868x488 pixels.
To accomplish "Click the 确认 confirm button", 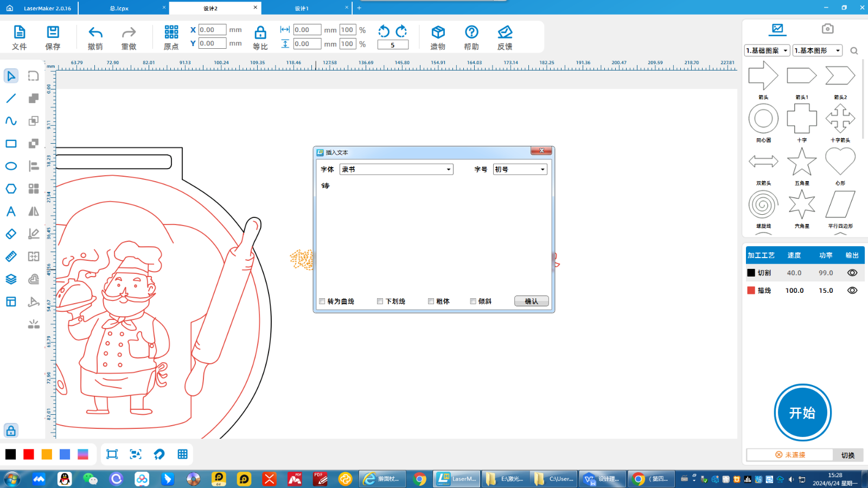I will [x=531, y=301].
